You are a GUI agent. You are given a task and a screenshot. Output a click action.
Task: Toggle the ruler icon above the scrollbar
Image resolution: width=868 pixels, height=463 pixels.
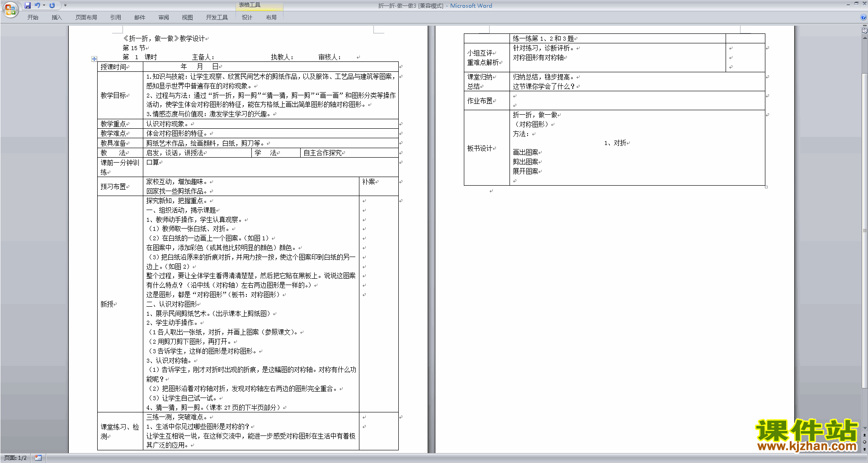tap(864, 31)
